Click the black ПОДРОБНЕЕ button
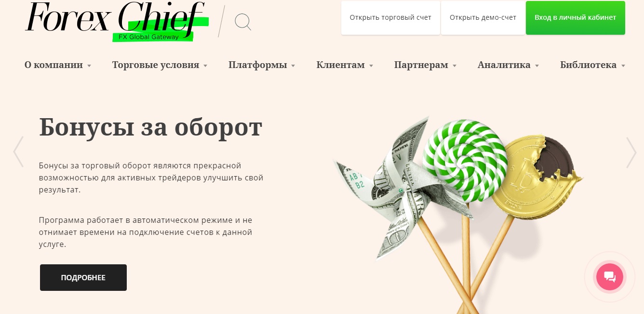644x314 pixels. pos(83,277)
